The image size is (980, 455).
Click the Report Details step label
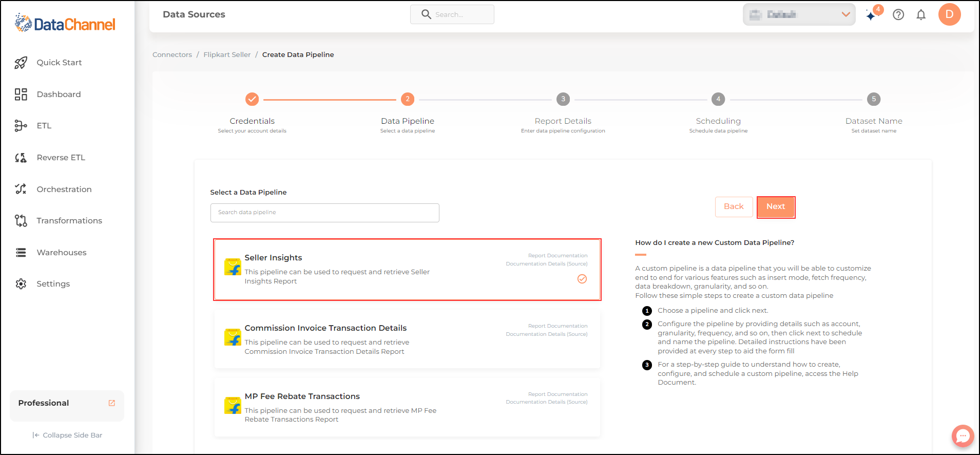[563, 121]
